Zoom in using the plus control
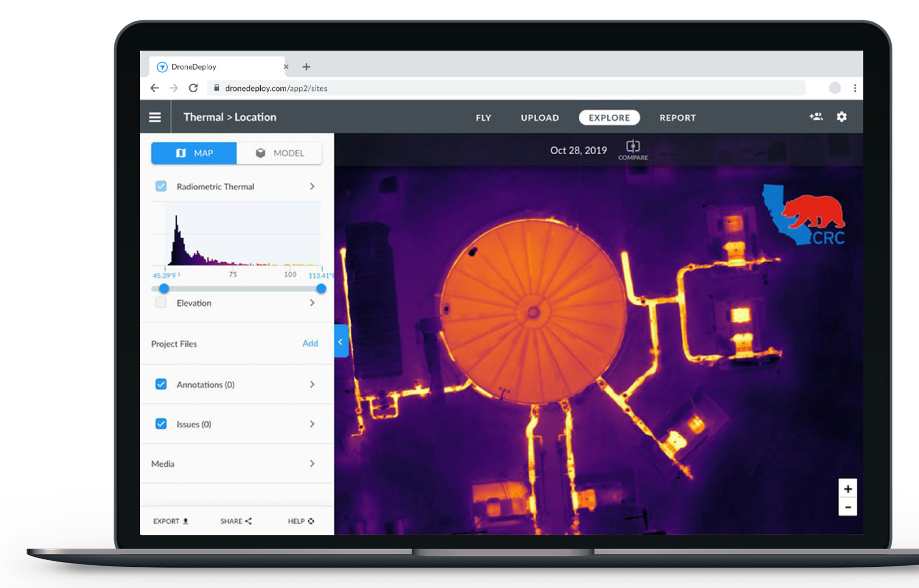919x588 pixels. click(848, 488)
